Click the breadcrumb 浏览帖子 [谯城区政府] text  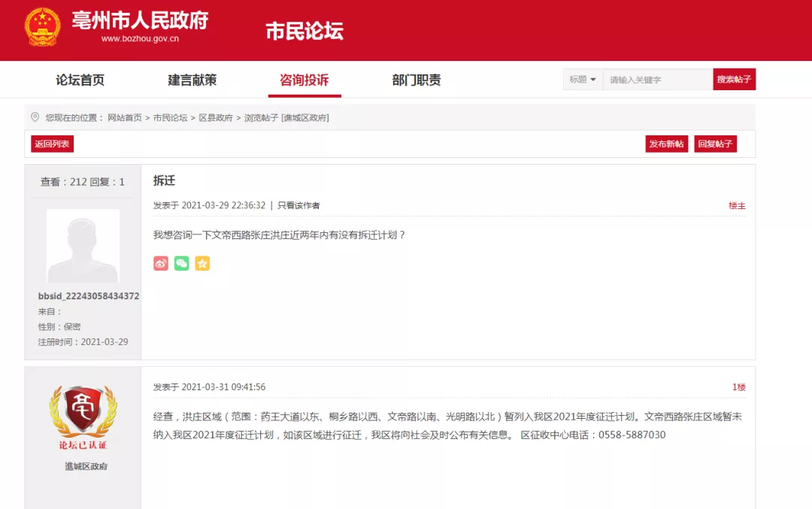(x=286, y=117)
